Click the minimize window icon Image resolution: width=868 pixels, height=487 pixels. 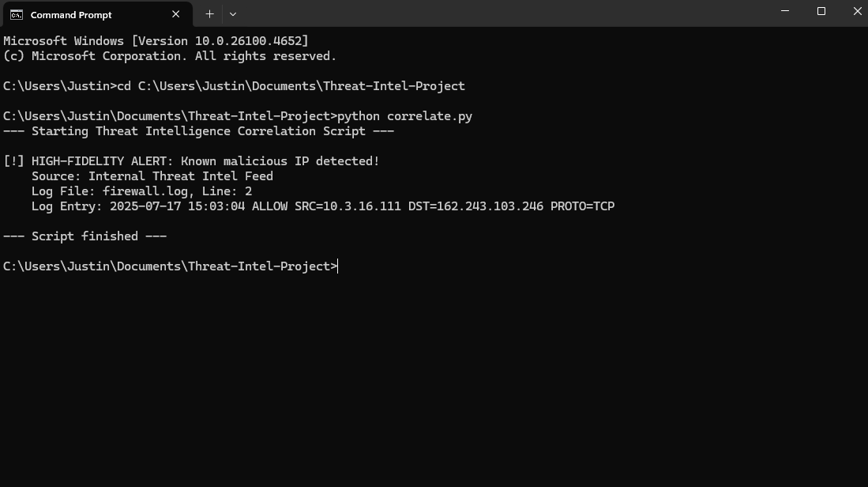pos(783,11)
